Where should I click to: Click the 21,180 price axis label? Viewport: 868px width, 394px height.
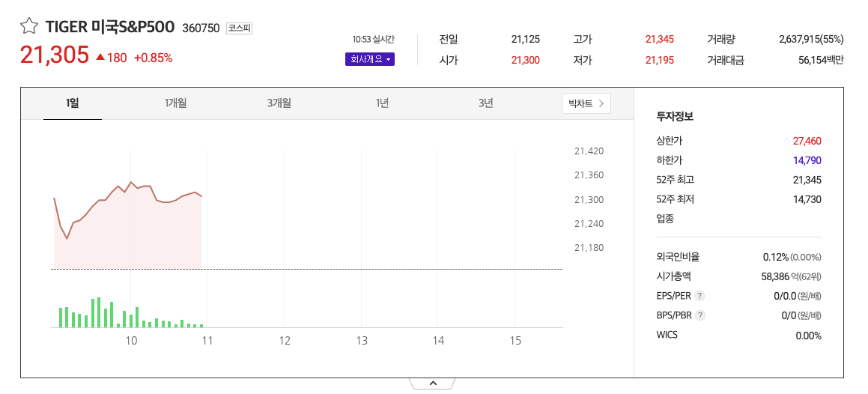[x=589, y=248]
